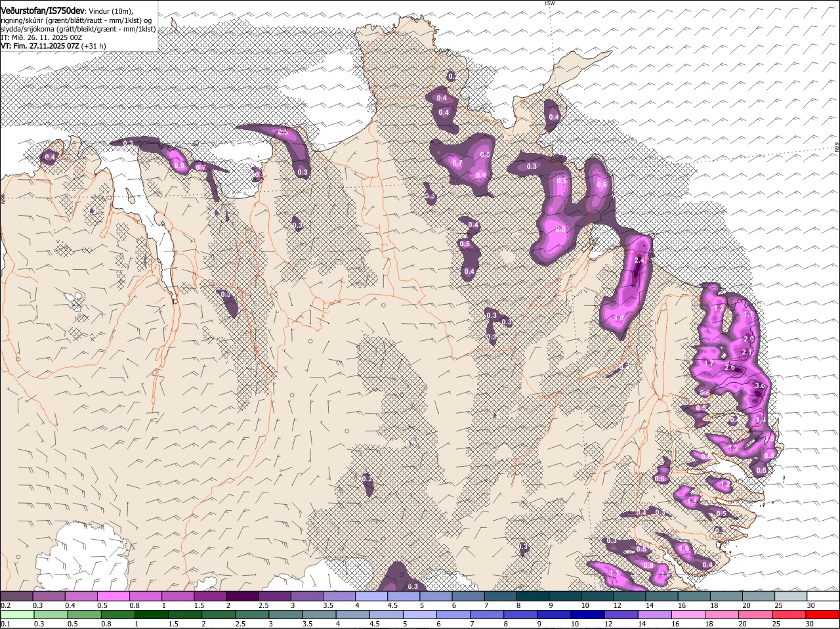Viewport: 840px width, 629px height.
Task: Pick the dark teal swatch between 8 and 9
Action: click(x=533, y=596)
